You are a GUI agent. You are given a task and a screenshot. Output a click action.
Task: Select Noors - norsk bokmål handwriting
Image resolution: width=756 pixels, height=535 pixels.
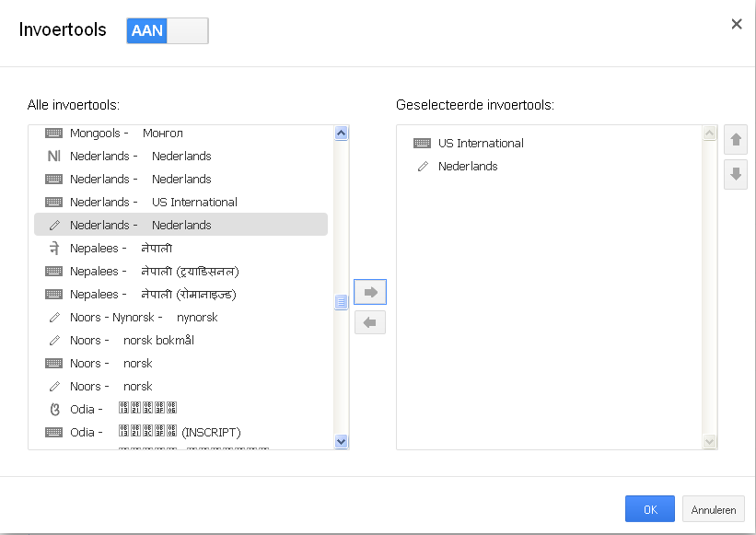pyautogui.click(x=132, y=341)
